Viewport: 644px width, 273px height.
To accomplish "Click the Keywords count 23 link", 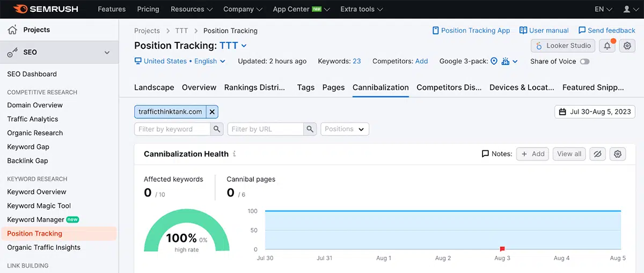I will pos(357,61).
